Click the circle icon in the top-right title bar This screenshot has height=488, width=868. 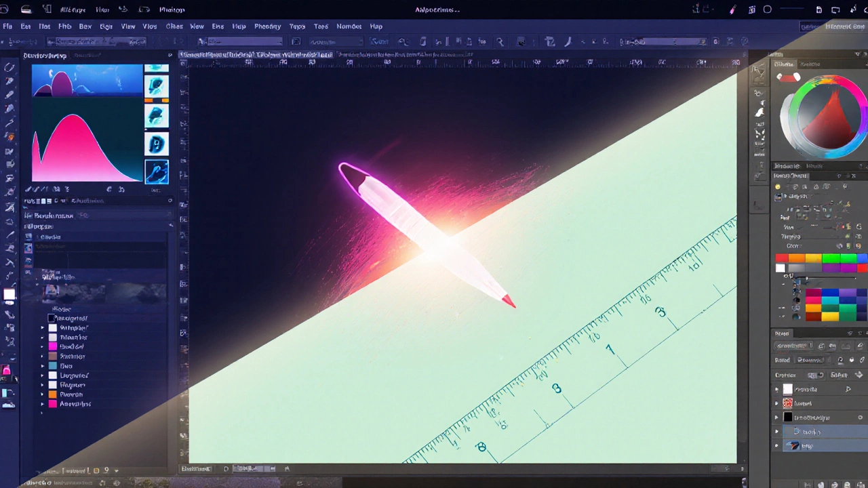[768, 9]
